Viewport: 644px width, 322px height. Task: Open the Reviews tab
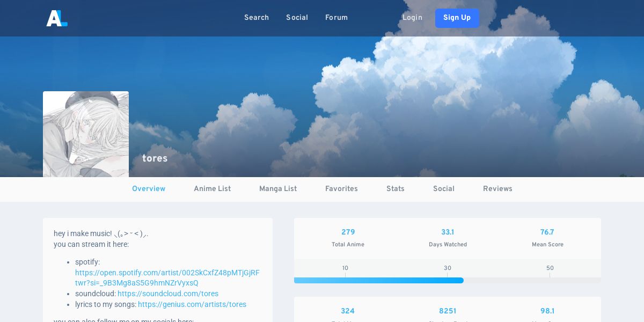[x=497, y=189]
